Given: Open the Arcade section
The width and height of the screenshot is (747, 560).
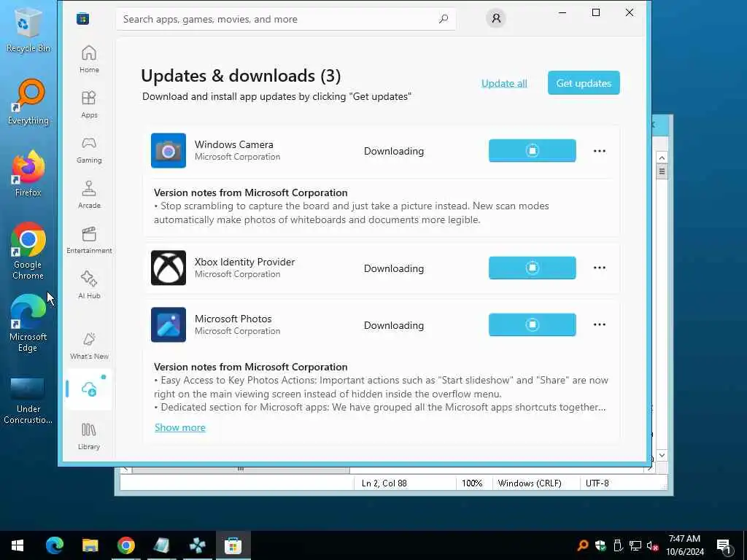Looking at the screenshot, I should click(x=89, y=195).
